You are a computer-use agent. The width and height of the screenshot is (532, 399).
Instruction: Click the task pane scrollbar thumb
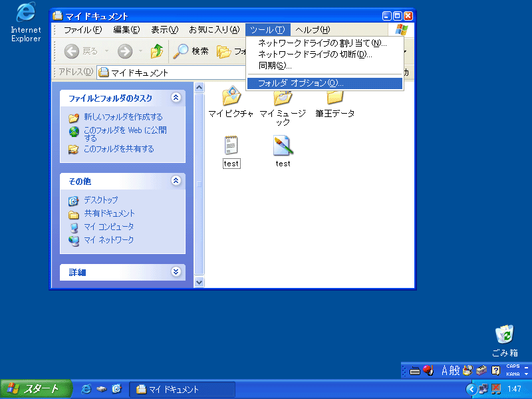click(x=199, y=184)
